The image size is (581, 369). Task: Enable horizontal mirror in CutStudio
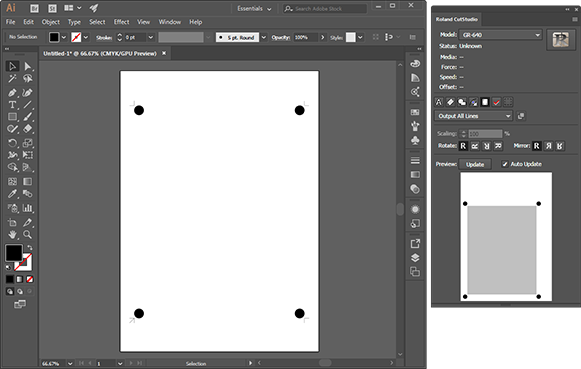548,146
